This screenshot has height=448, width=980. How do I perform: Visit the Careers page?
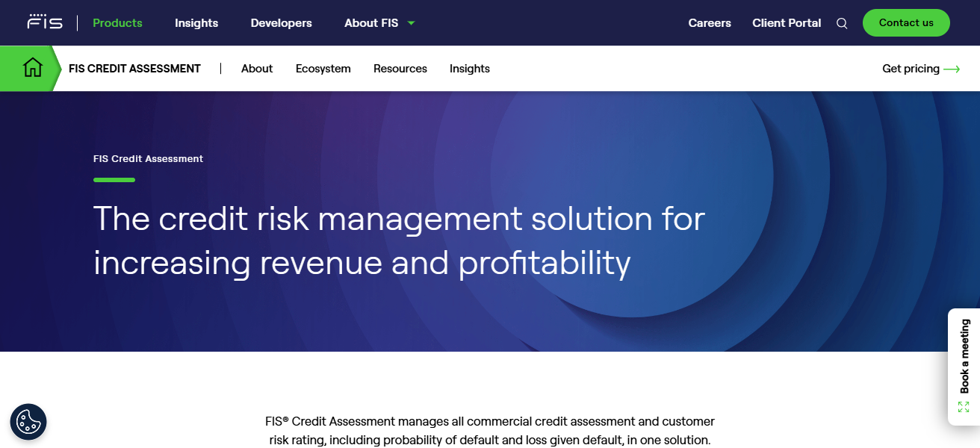pyautogui.click(x=709, y=23)
